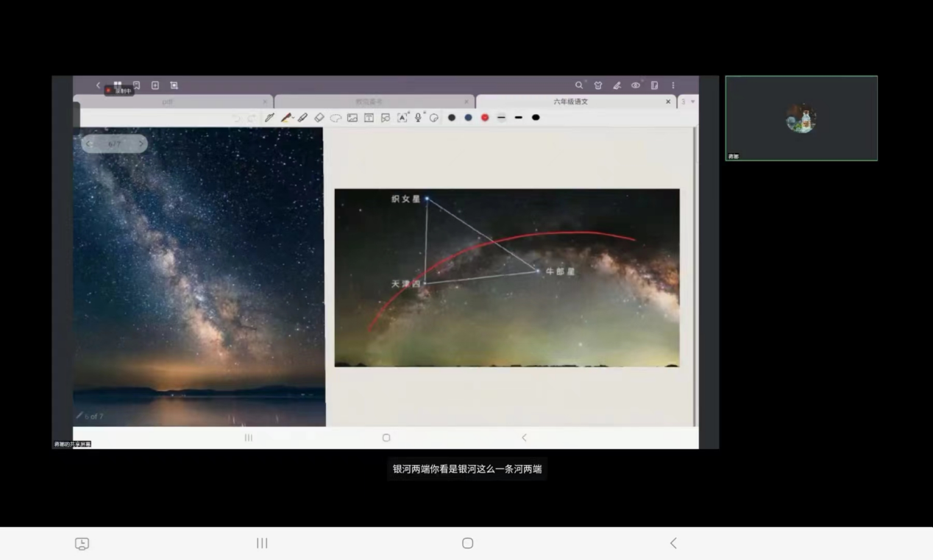This screenshot has height=560, width=933.
Task: Switch to the 六年级语文 tab
Action: 570,102
